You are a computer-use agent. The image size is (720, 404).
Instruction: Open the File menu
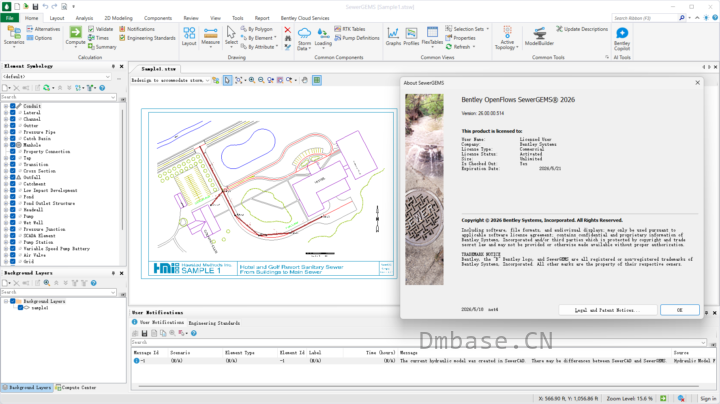(9, 18)
